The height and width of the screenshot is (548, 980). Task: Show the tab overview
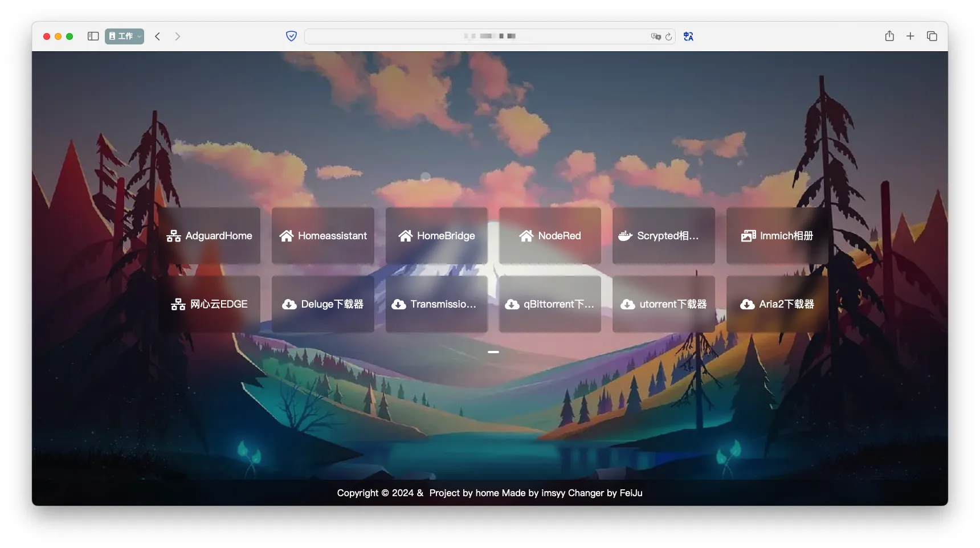932,36
